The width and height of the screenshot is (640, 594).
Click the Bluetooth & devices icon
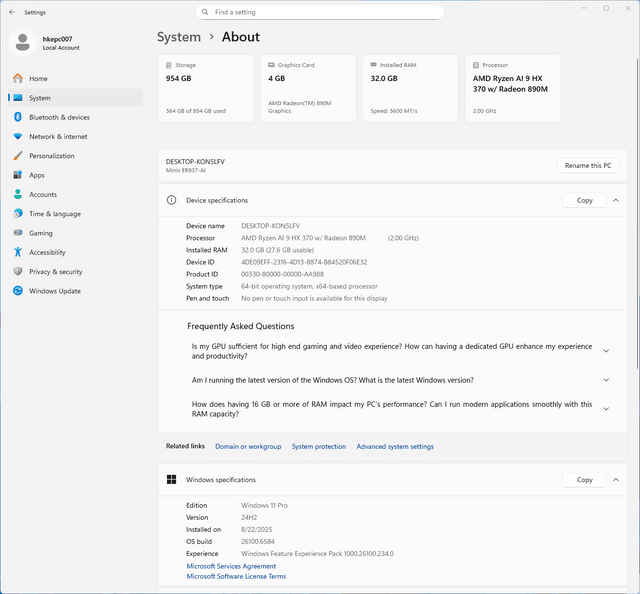tap(18, 117)
